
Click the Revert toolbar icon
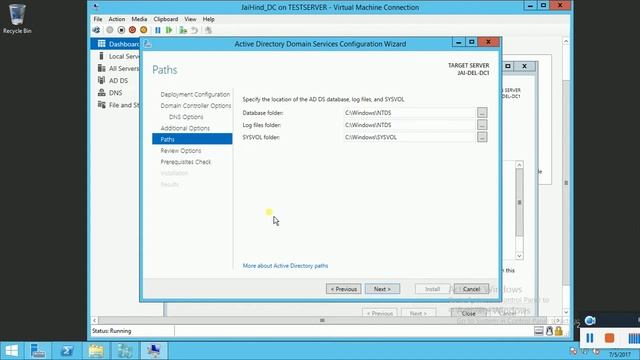coord(194,30)
